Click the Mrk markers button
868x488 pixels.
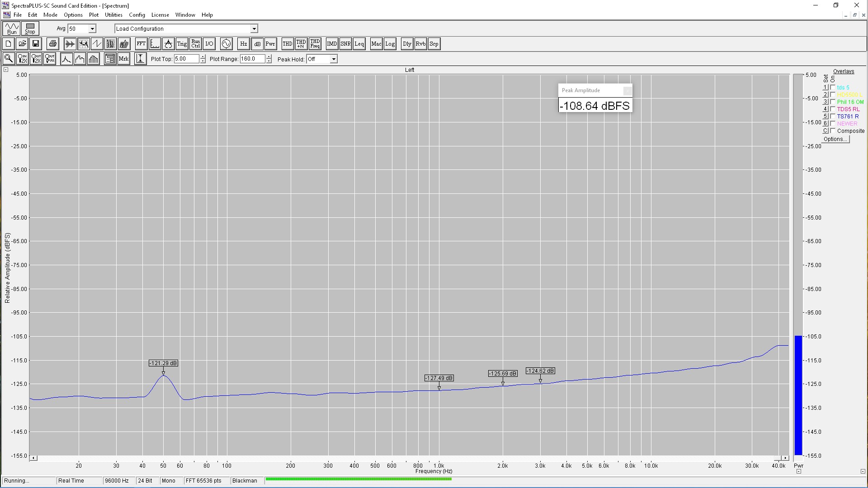coord(123,59)
